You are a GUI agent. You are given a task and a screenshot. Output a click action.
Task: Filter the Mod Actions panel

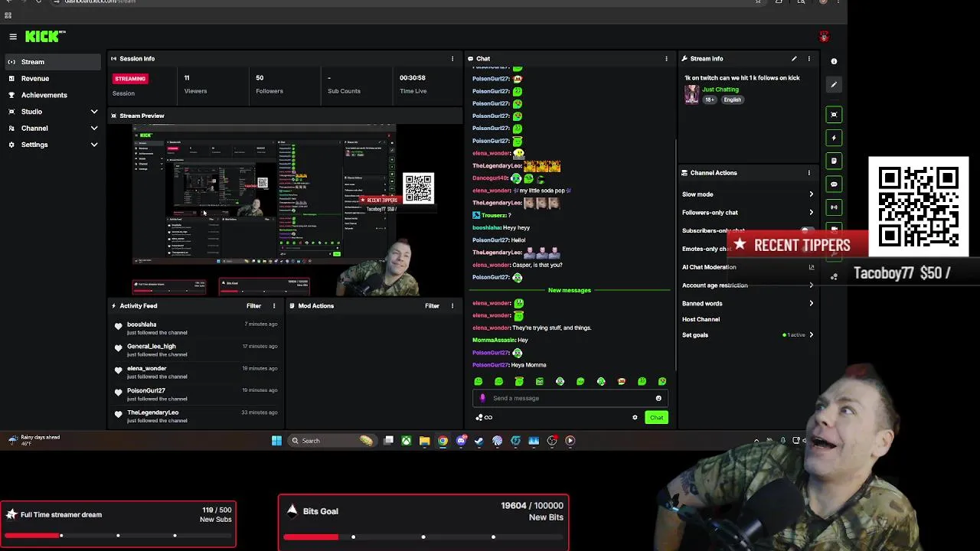(x=432, y=306)
